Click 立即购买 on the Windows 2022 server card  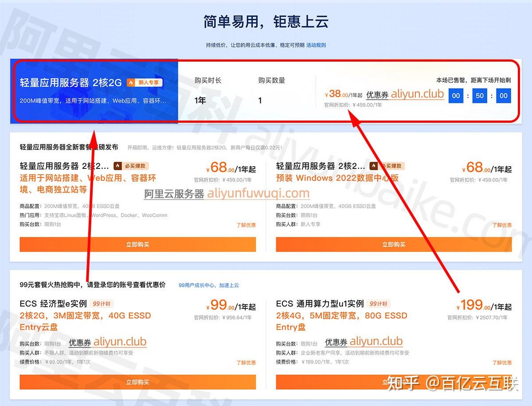pos(394,244)
